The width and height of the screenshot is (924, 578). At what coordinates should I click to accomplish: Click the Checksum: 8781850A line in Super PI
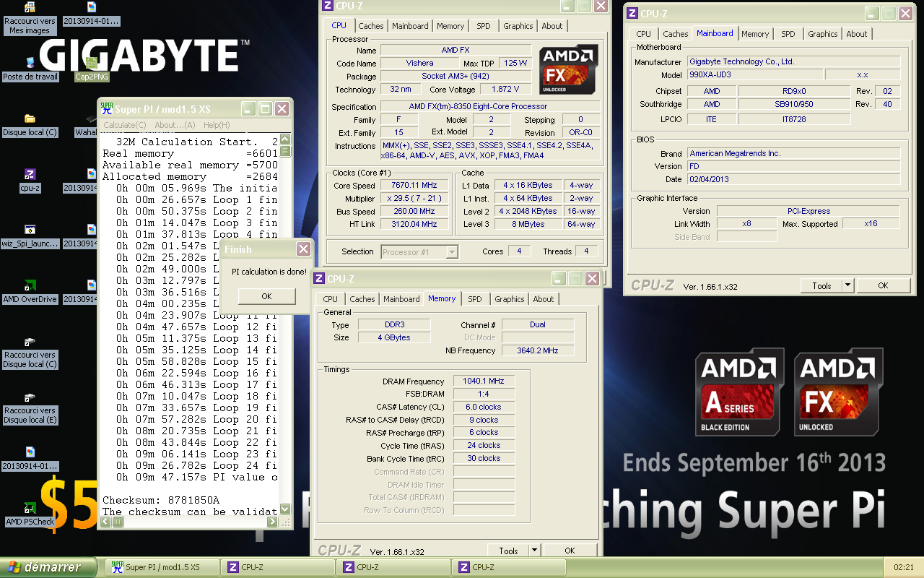(161, 500)
